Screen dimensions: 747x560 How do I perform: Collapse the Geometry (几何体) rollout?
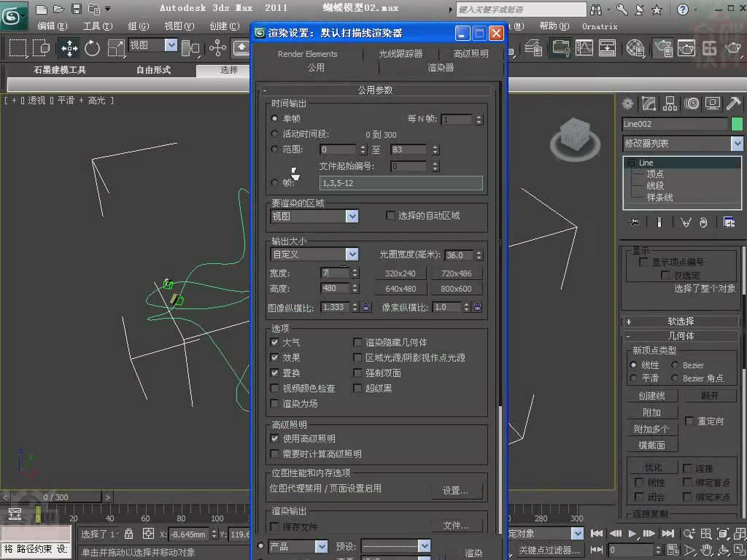(681, 336)
